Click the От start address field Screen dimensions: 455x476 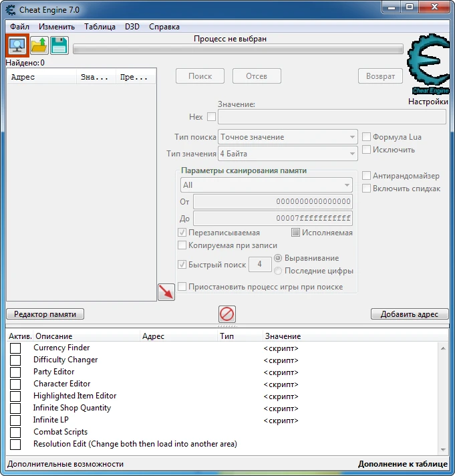pyautogui.click(x=273, y=202)
